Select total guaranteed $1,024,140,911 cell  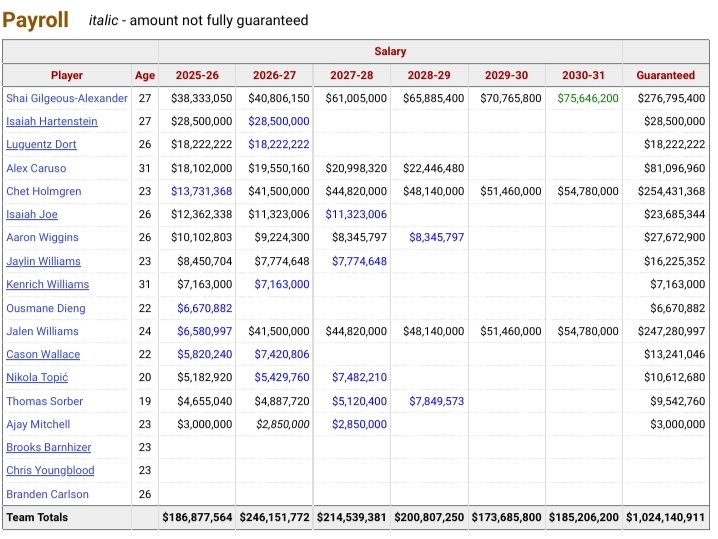pos(666,517)
